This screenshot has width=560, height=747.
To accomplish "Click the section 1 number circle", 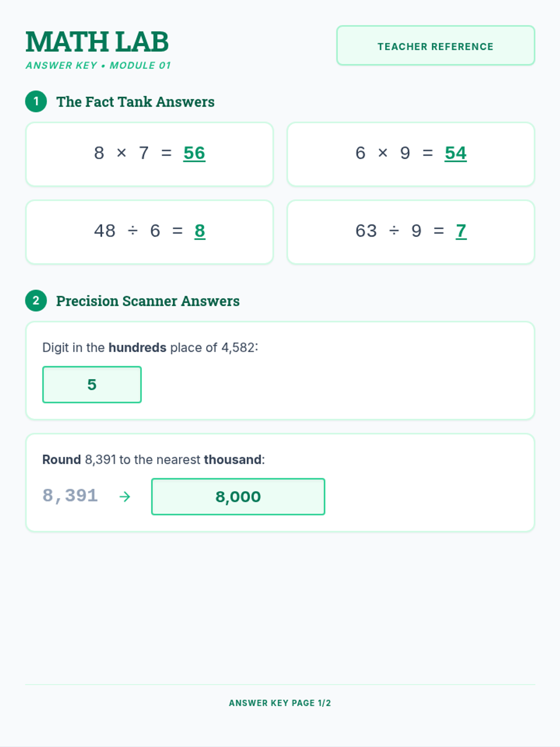I will coord(36,101).
